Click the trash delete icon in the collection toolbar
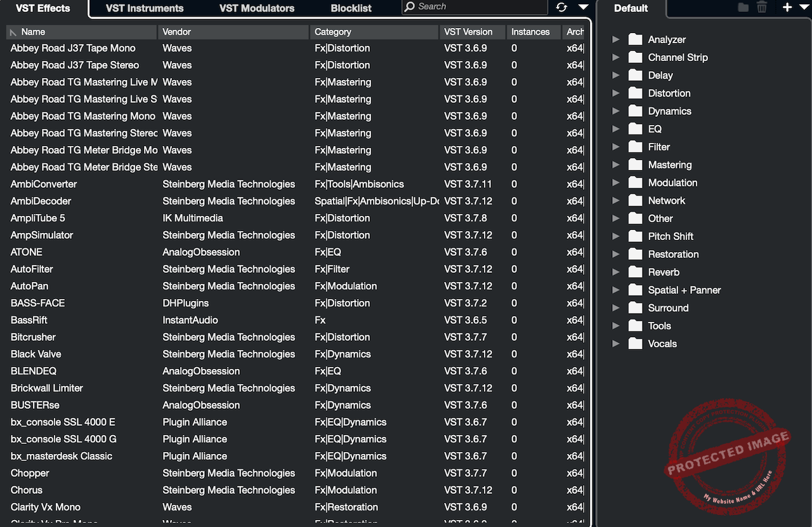 pos(762,7)
